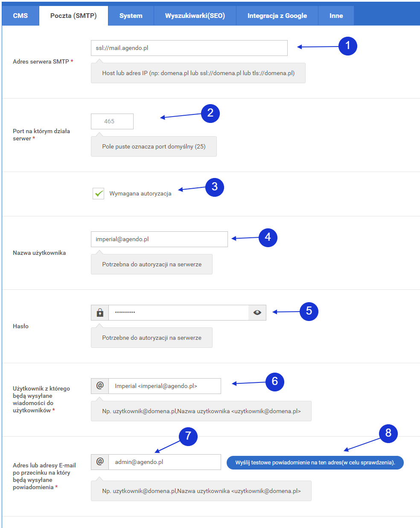Click numbered marker 1 circle

(x=347, y=46)
